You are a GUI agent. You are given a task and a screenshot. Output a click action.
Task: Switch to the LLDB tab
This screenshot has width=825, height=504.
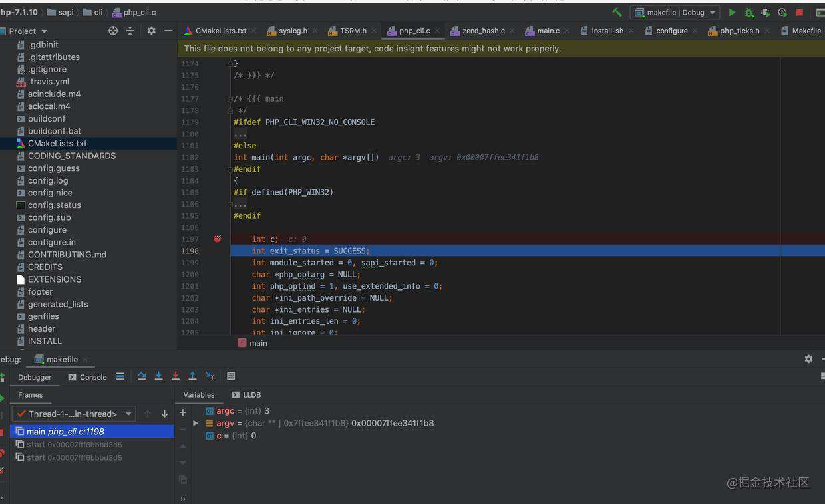pyautogui.click(x=247, y=395)
